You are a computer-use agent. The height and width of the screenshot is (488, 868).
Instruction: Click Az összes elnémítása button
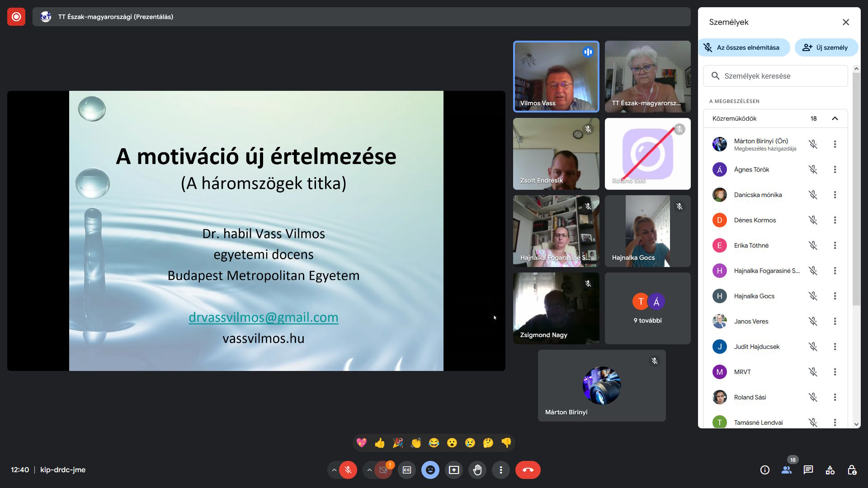[x=744, y=47]
